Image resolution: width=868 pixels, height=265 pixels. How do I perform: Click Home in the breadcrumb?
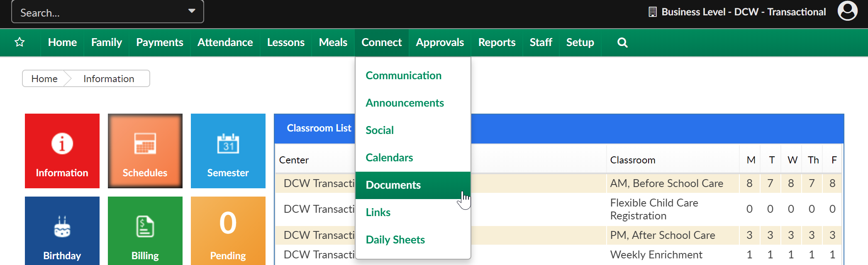44,79
